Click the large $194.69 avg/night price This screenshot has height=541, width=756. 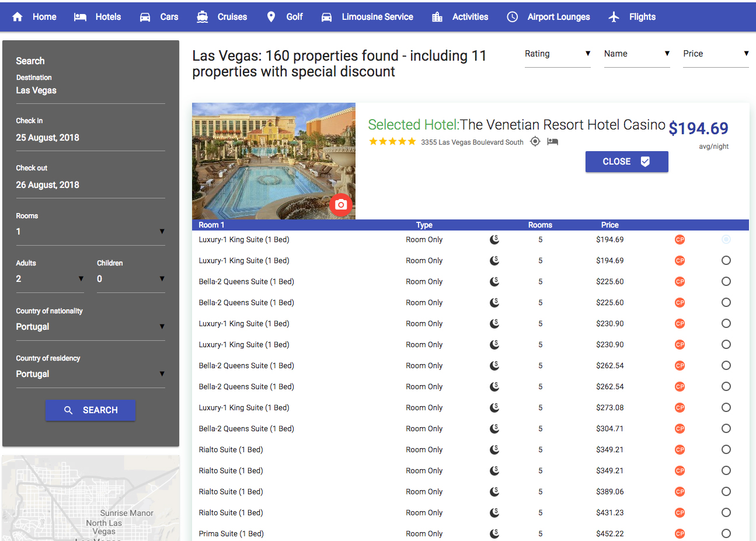point(698,128)
